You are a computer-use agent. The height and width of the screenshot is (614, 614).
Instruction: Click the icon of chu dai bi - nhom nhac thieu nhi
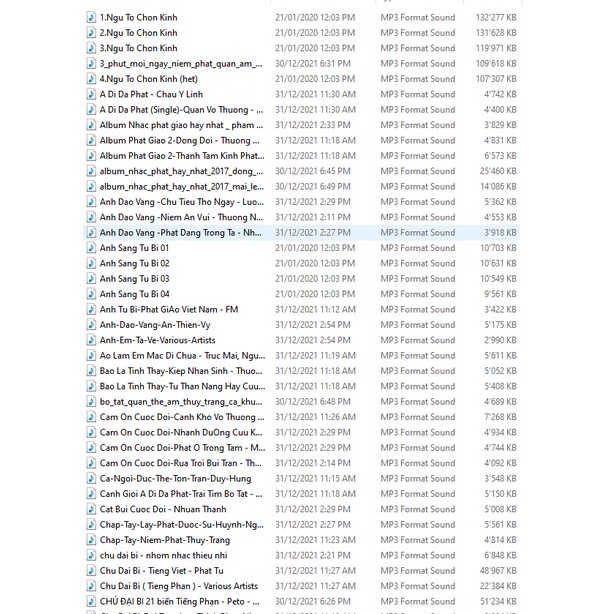(x=91, y=555)
